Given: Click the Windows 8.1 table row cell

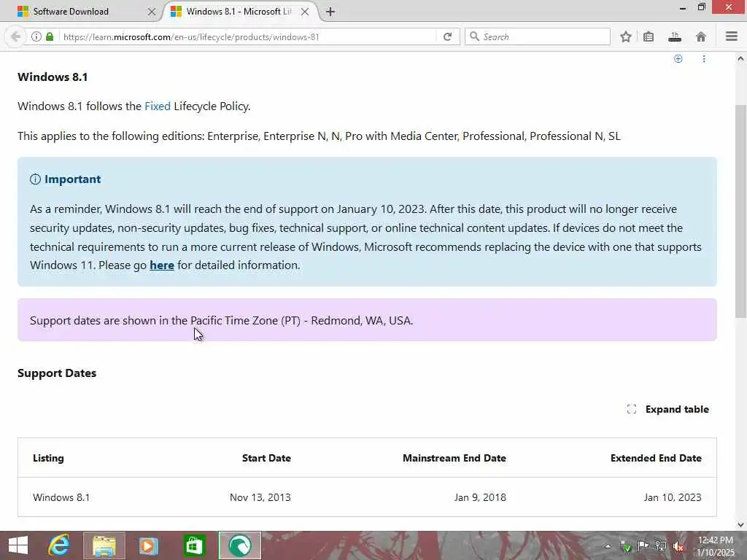Looking at the screenshot, I should point(61,497).
